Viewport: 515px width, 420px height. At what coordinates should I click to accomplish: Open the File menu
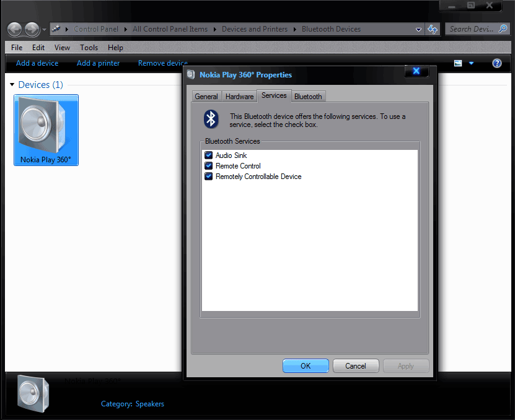(x=17, y=48)
